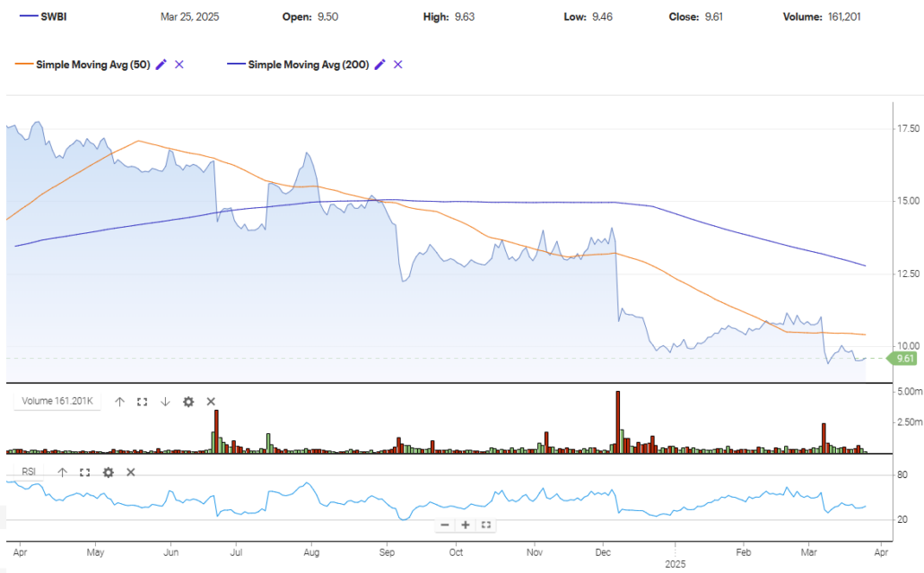The image size is (924, 573).
Task: Maximize the RSI panel
Action: coord(85,473)
